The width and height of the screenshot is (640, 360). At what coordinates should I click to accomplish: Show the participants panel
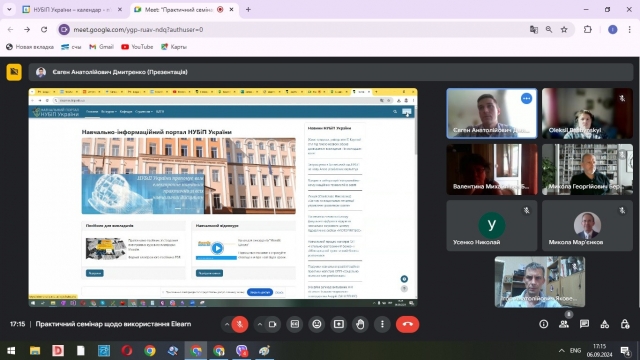[x=564, y=324]
